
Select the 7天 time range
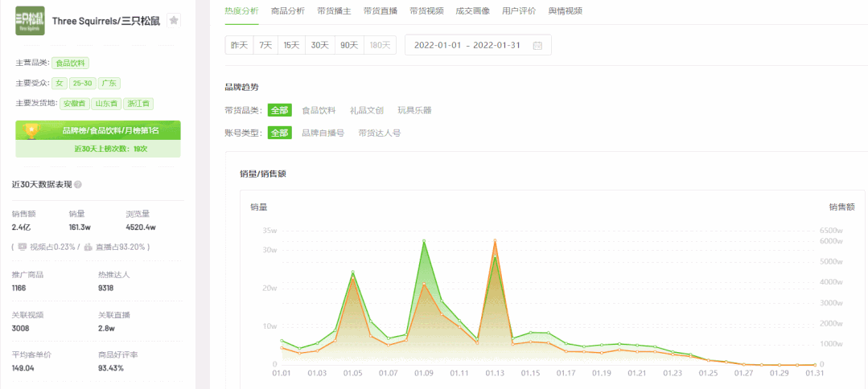265,45
